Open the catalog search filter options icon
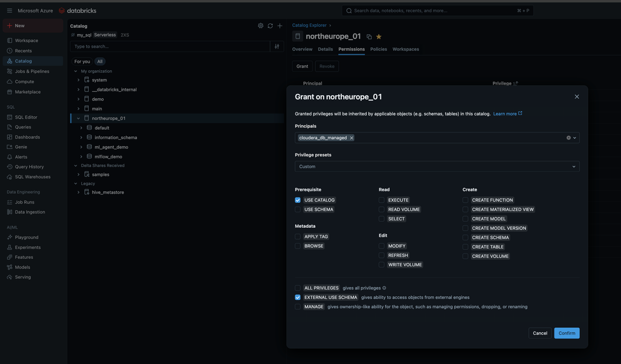This screenshot has height=364, width=621. click(277, 47)
